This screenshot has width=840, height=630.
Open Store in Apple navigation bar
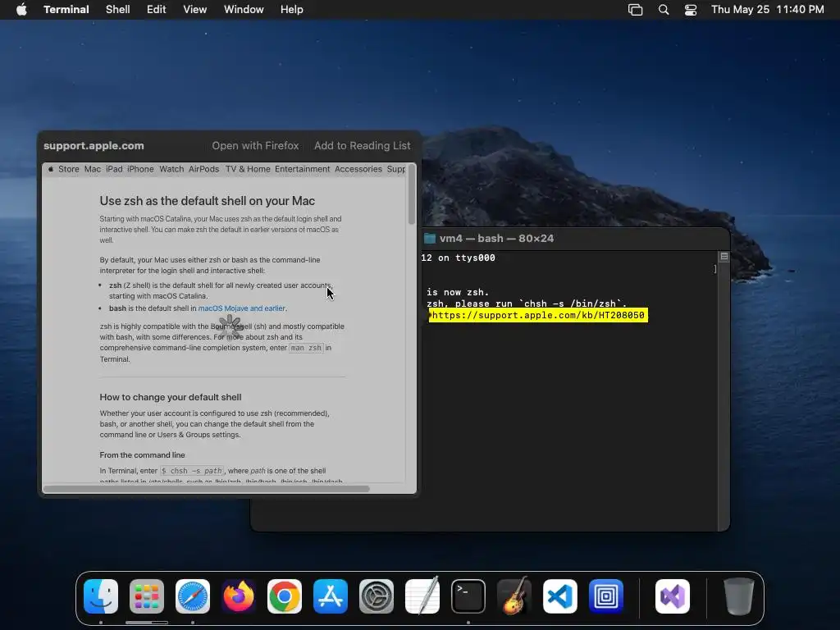69,169
